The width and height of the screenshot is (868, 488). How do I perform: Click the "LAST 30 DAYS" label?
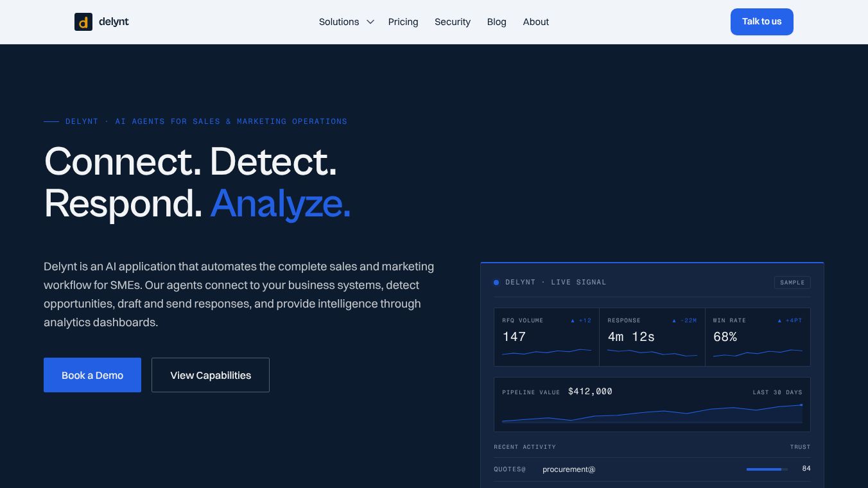(777, 392)
